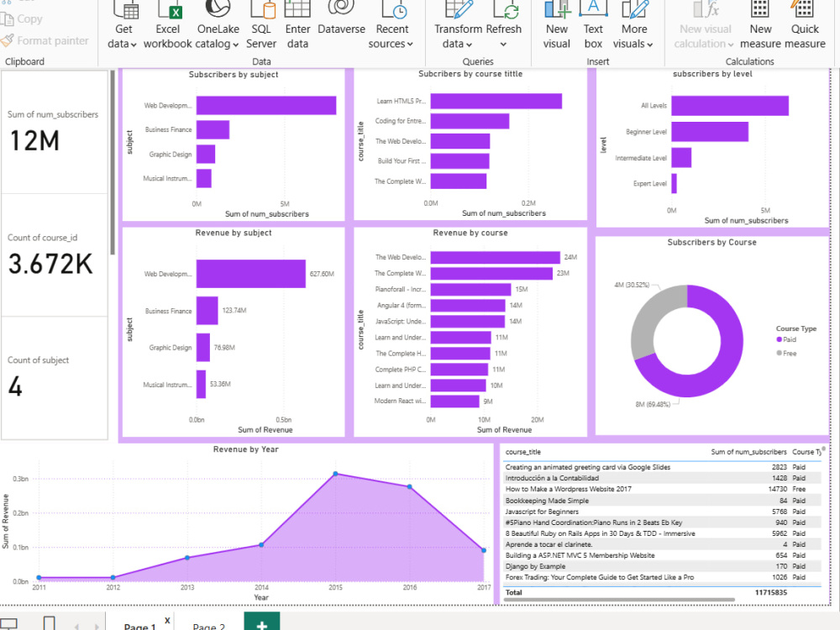The height and width of the screenshot is (630, 840).
Task: Select Pianoforall bar in Revenue by course
Action: tap(470, 289)
